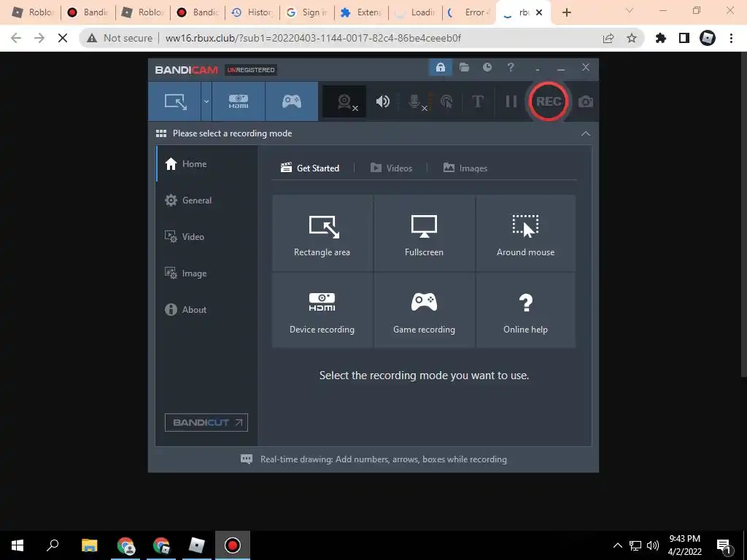Choose the Fullscreen recording tile
The height and width of the screenshot is (560, 747).
pyautogui.click(x=424, y=233)
